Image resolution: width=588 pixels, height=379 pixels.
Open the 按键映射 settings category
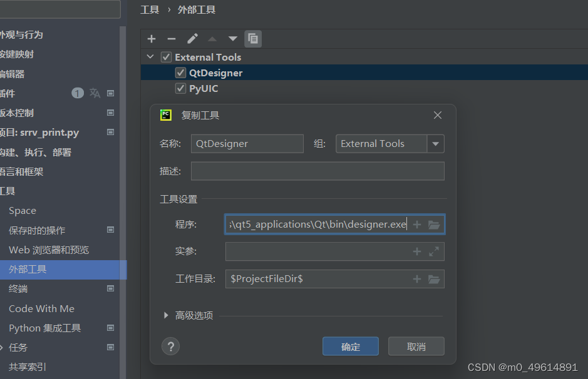pos(17,54)
